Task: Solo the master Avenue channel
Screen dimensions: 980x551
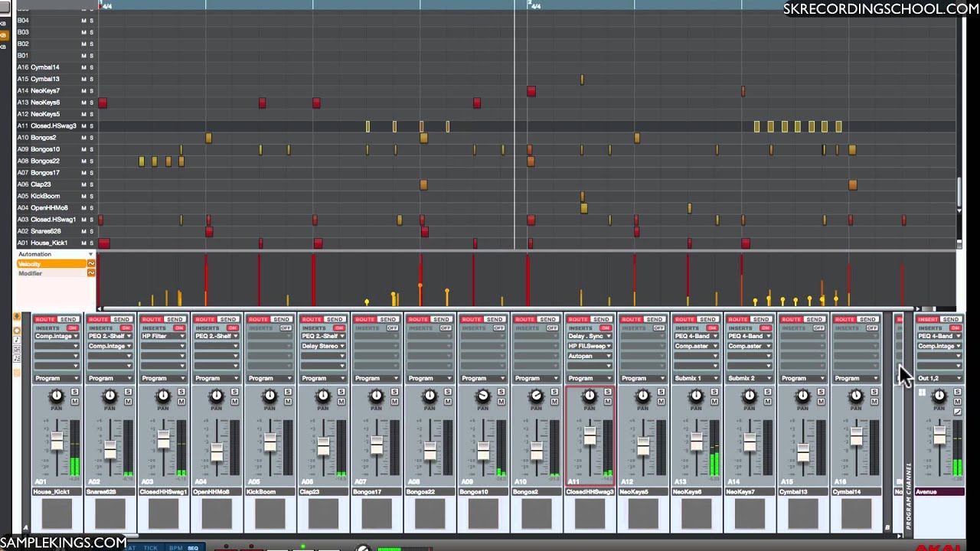Action: click(957, 392)
